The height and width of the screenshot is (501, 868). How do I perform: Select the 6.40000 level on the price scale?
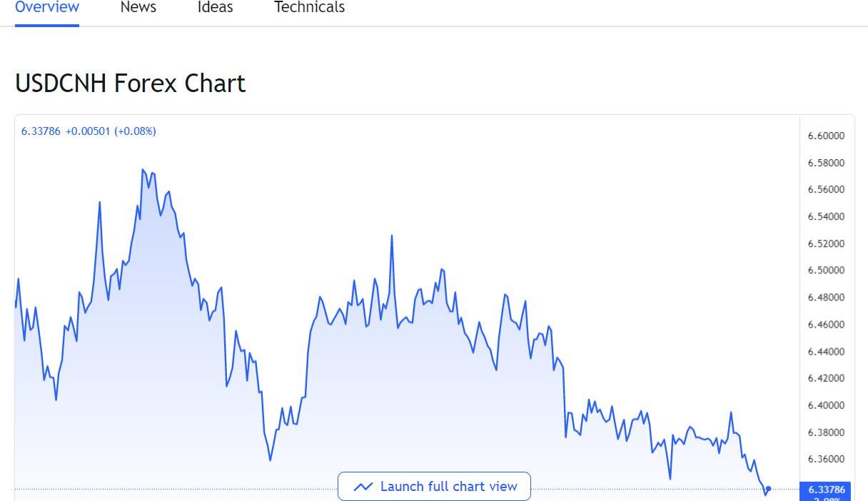(827, 405)
